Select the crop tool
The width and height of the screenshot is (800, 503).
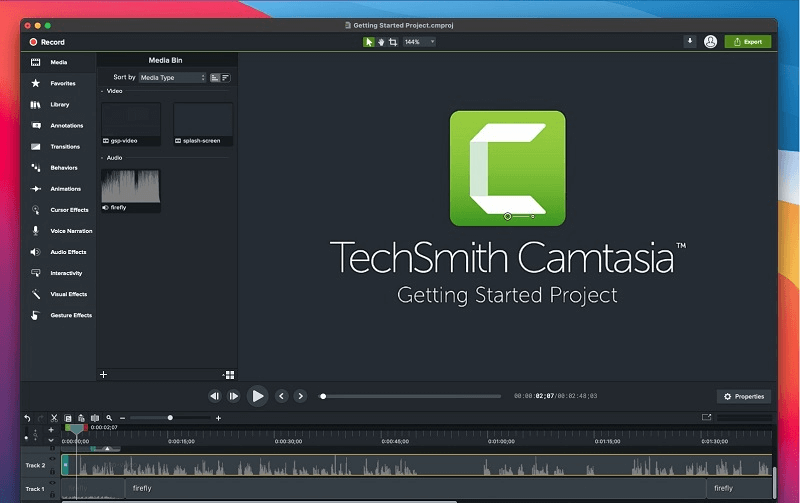pos(393,42)
